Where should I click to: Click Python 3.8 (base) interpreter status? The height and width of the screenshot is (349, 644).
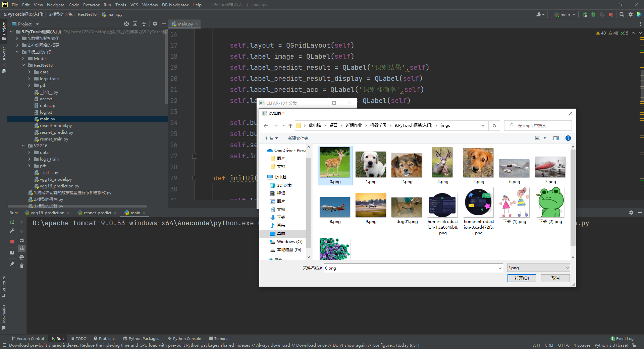[x=611, y=345]
